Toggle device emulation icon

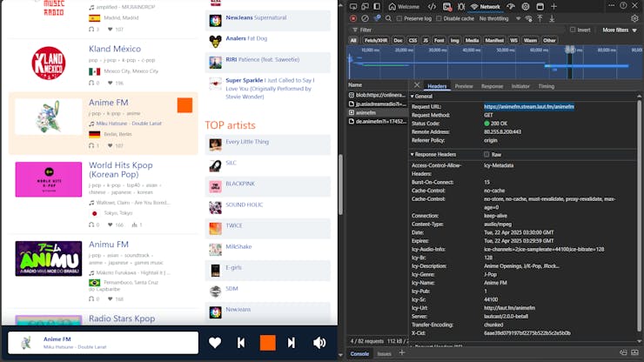365,6
